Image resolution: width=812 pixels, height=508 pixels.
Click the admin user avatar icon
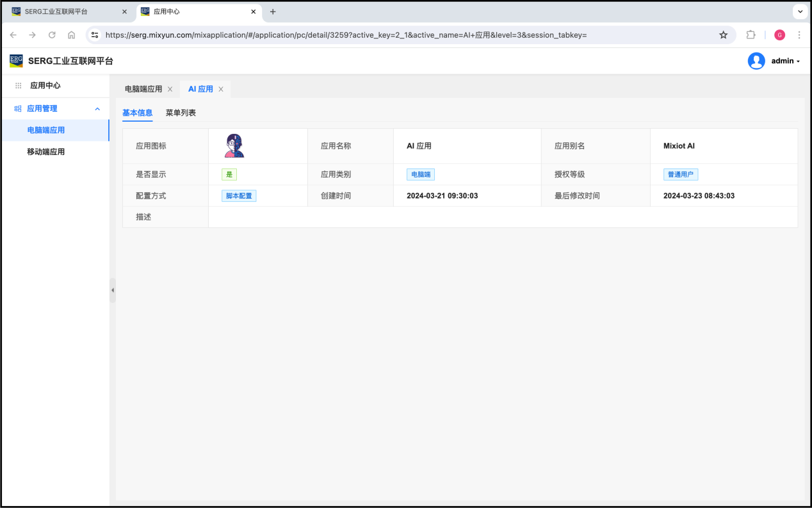tap(756, 61)
